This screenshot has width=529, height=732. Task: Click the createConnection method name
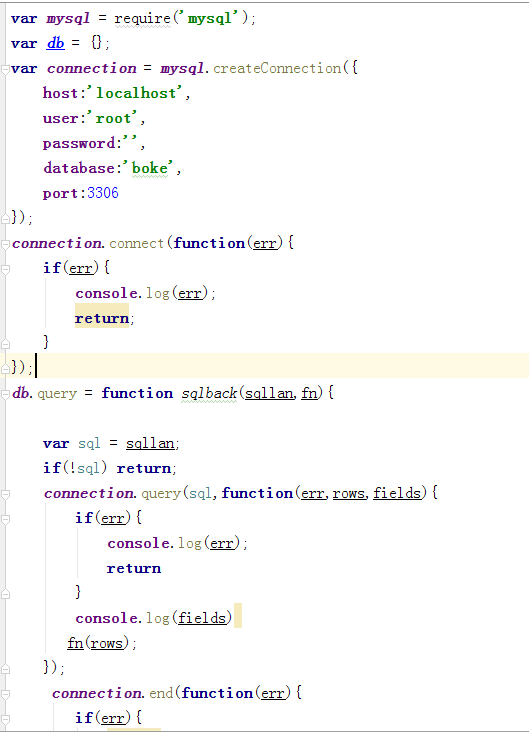(x=277, y=69)
